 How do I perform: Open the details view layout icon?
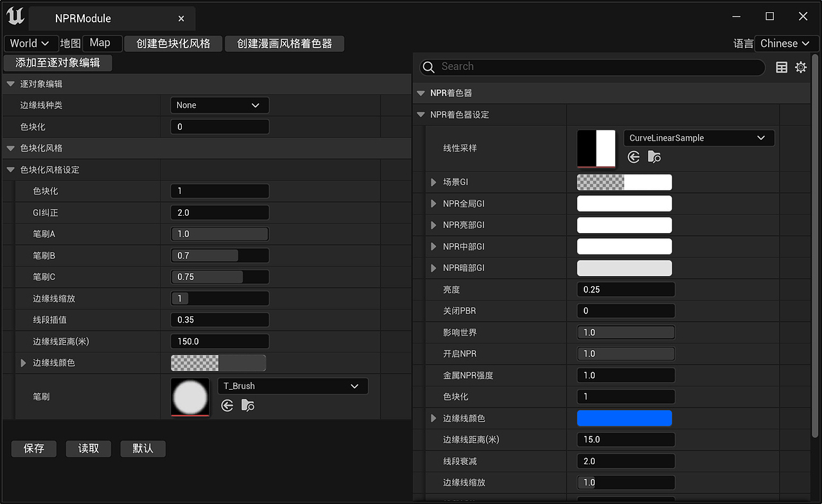pos(781,67)
